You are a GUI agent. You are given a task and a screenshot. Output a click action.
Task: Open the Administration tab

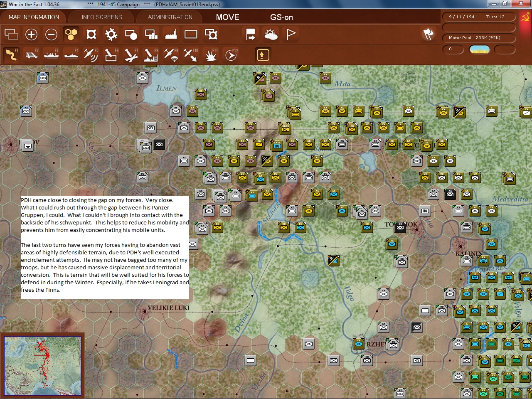click(x=170, y=17)
